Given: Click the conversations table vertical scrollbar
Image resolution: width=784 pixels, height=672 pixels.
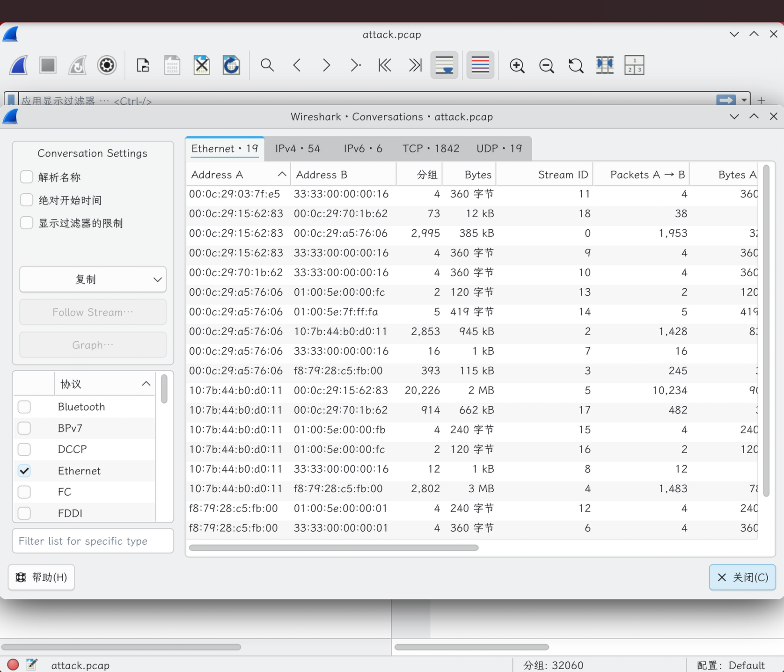Looking at the screenshot, I should pos(766,330).
